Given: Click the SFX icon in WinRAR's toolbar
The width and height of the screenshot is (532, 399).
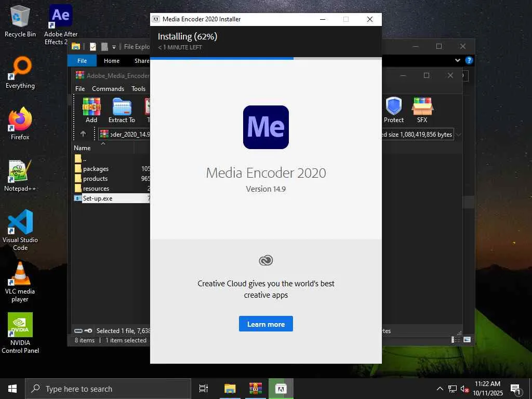Looking at the screenshot, I should (x=422, y=111).
